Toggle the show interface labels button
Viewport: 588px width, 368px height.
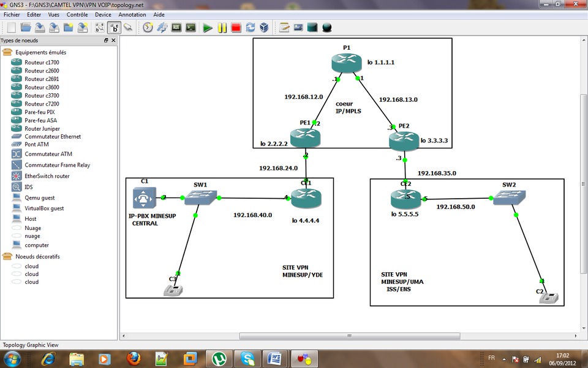coord(114,28)
